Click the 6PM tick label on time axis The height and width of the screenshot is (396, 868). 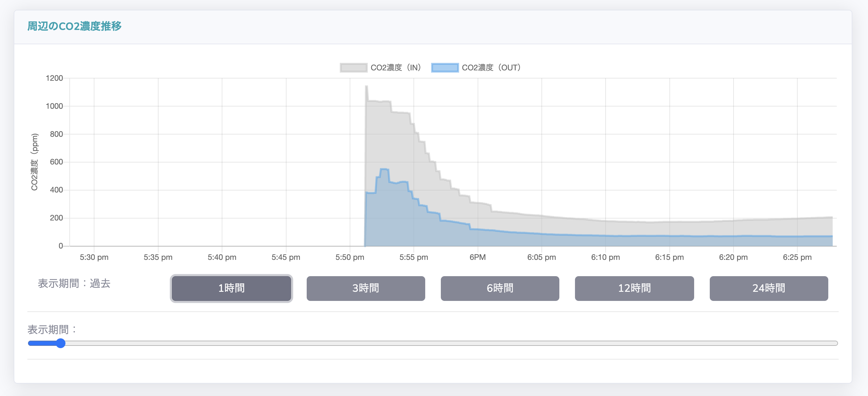click(x=478, y=257)
